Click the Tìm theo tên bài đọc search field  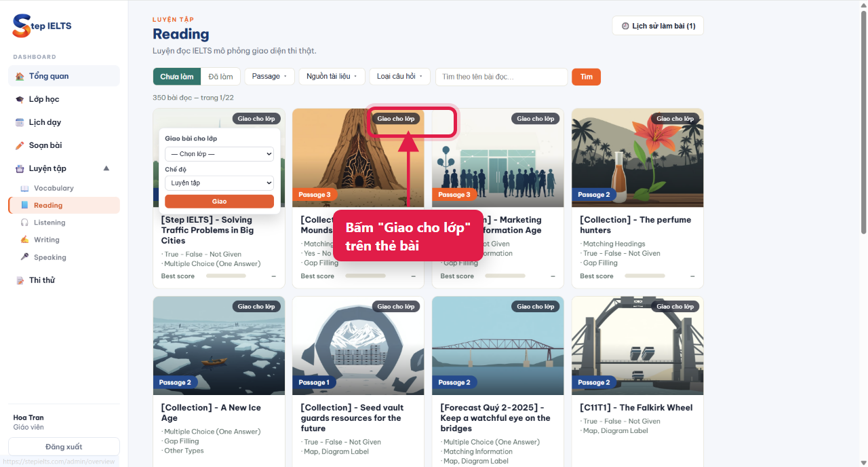tap(501, 77)
